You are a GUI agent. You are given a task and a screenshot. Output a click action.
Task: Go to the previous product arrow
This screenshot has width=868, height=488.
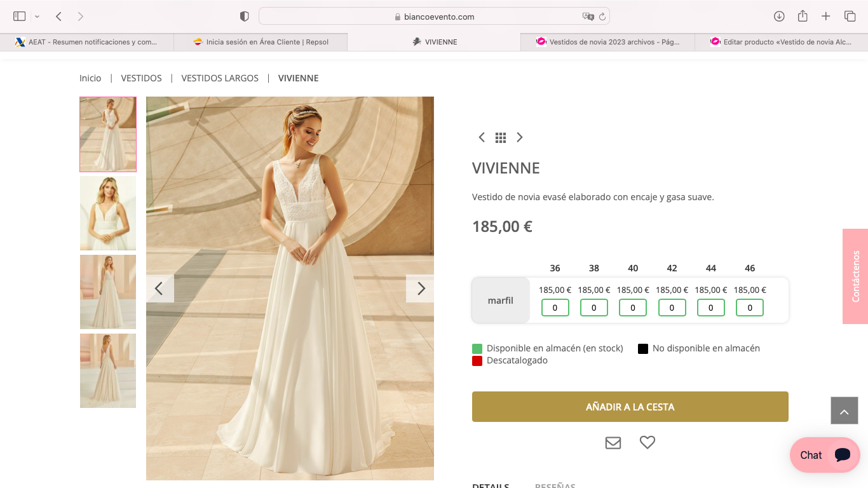[482, 137]
